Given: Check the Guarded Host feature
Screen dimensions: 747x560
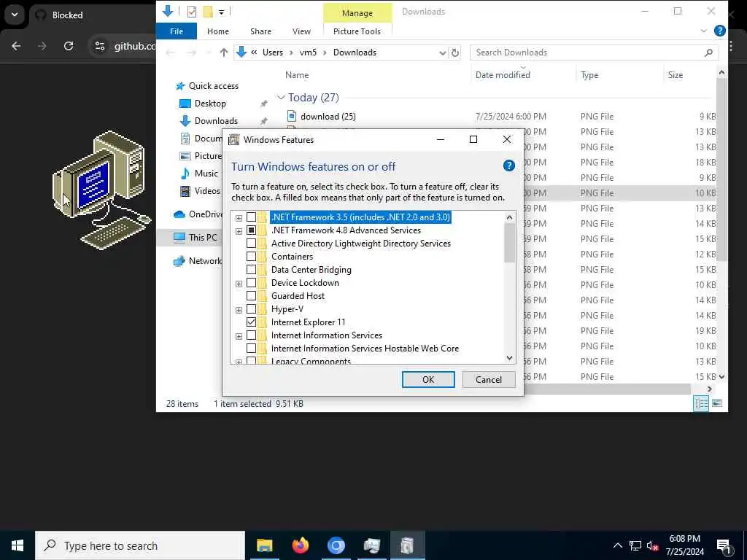Looking at the screenshot, I should [x=251, y=296].
